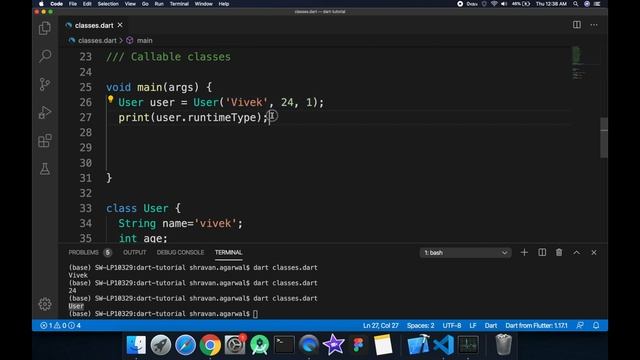640x360 pixels.
Task: Click Ln 27, Col 27 status item
Action: click(x=380, y=325)
